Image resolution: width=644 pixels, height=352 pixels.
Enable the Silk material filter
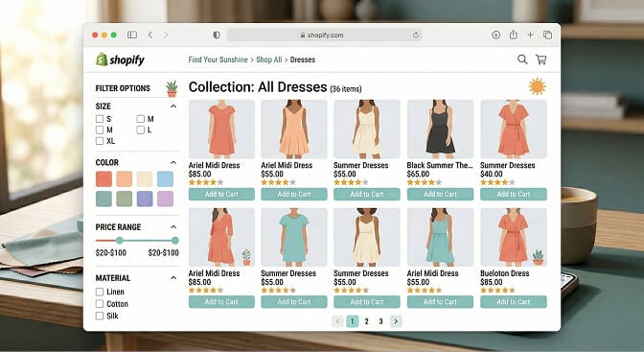pos(100,316)
